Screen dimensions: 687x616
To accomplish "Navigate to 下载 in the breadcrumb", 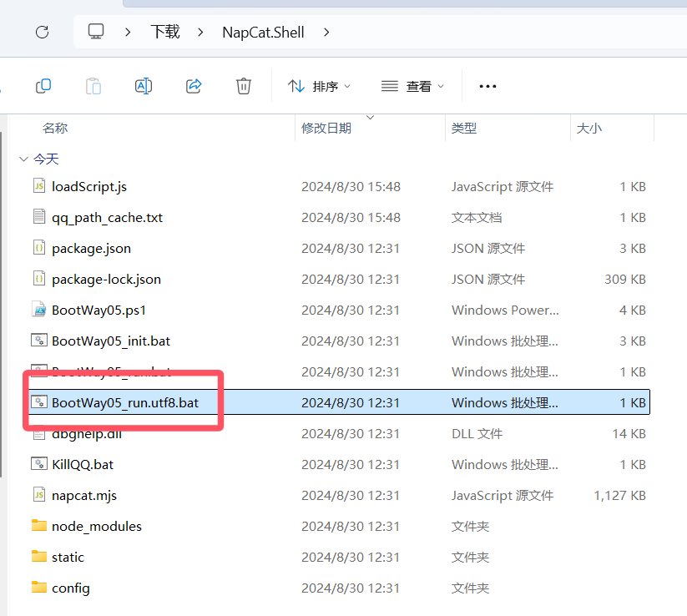I will click(164, 33).
